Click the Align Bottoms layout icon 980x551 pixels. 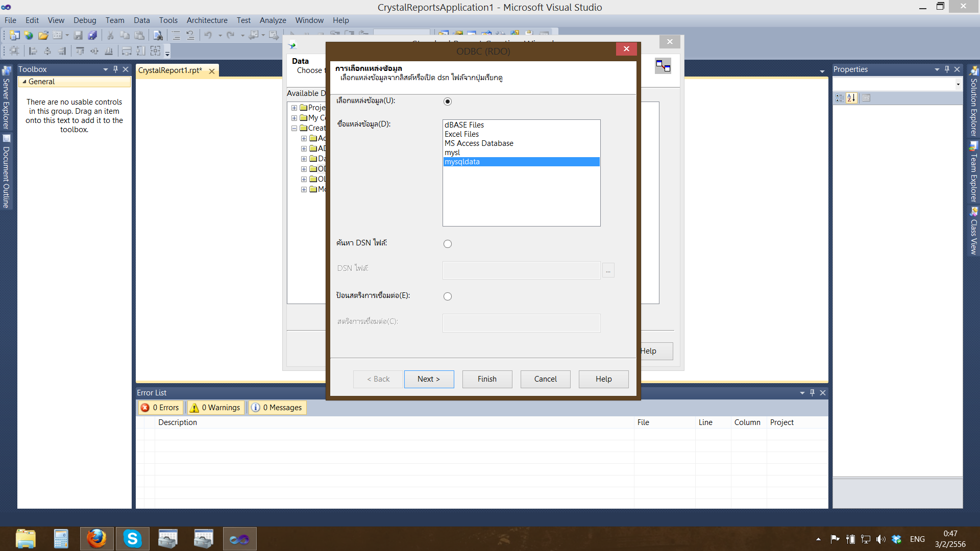(x=109, y=51)
